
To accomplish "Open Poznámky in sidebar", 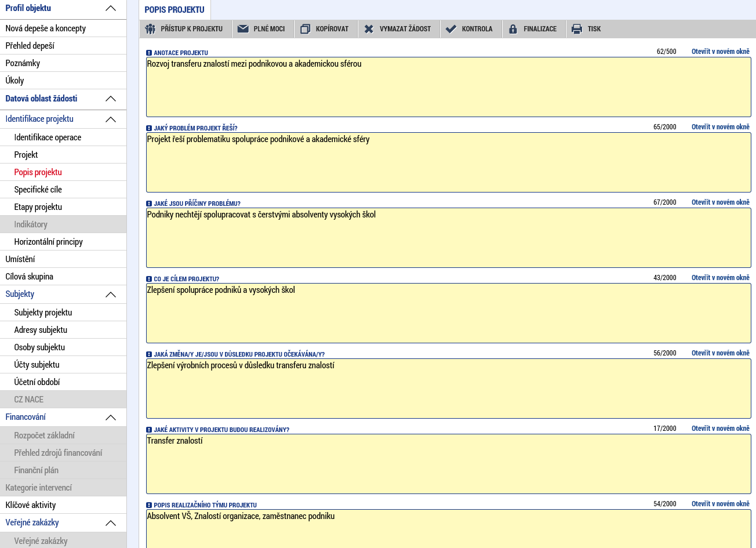I will click(x=63, y=63).
